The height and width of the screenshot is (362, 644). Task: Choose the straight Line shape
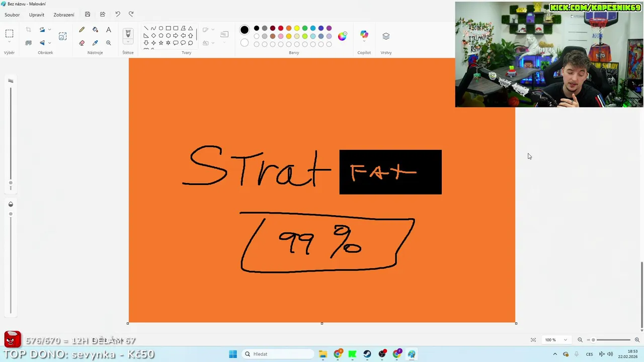(146, 28)
